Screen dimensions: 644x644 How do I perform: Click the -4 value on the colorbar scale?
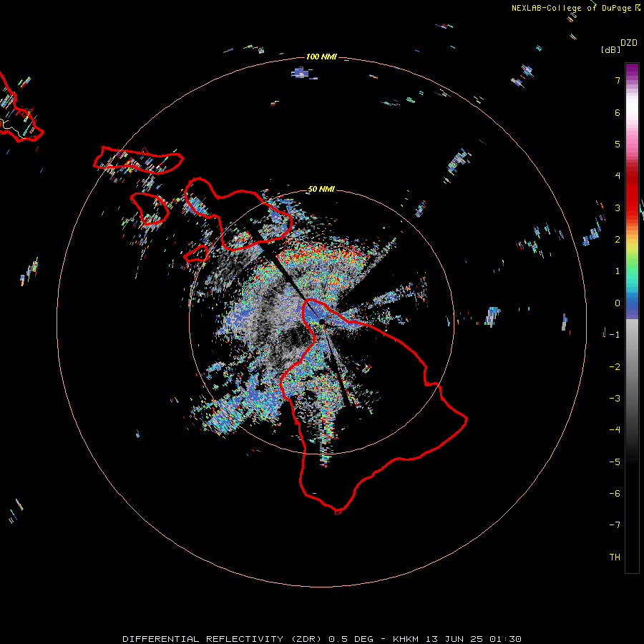615,430
